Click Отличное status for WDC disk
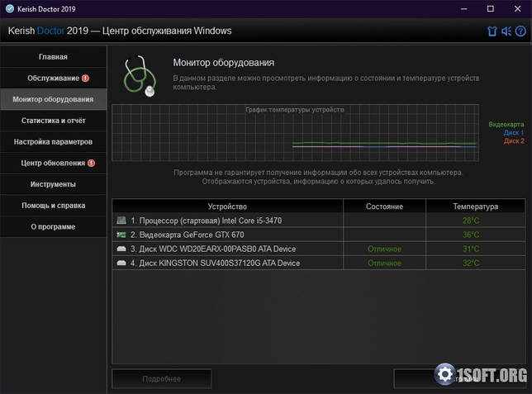532x394 pixels. pyautogui.click(x=384, y=249)
